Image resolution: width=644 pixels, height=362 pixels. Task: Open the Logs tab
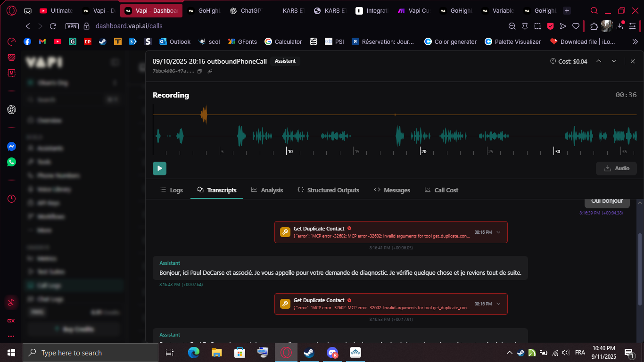(172, 190)
